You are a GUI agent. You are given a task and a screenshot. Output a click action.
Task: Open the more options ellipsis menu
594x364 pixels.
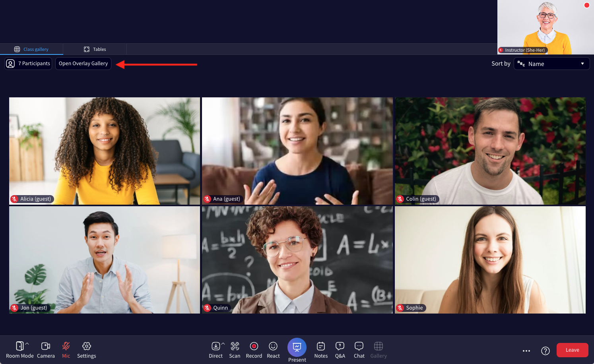point(526,350)
